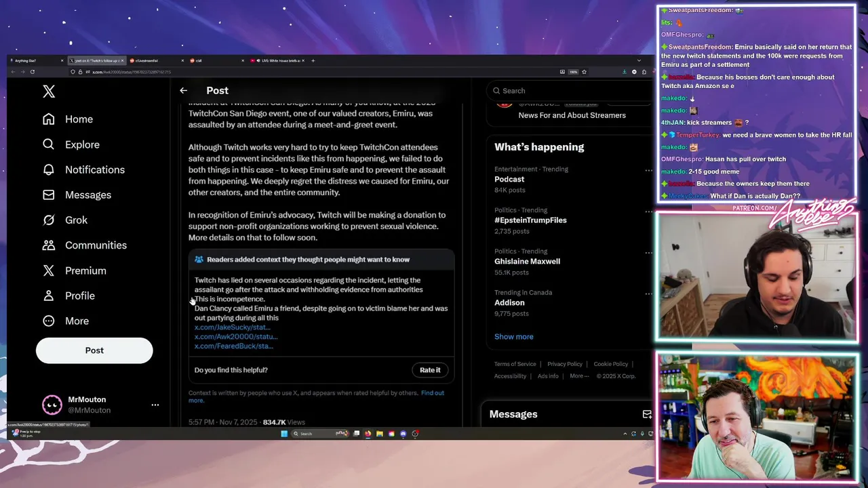This screenshot has width=868, height=488.
Task: Open more options for Addison trend
Action: click(648, 294)
